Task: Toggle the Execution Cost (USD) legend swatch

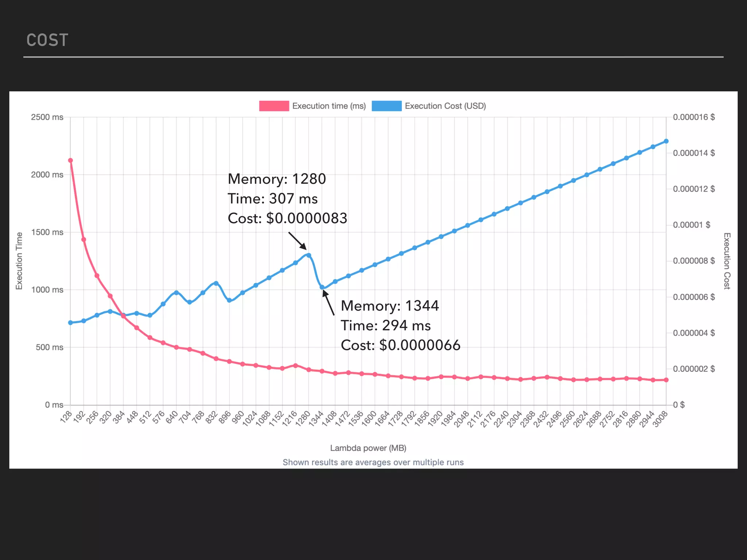Action: coord(387,106)
